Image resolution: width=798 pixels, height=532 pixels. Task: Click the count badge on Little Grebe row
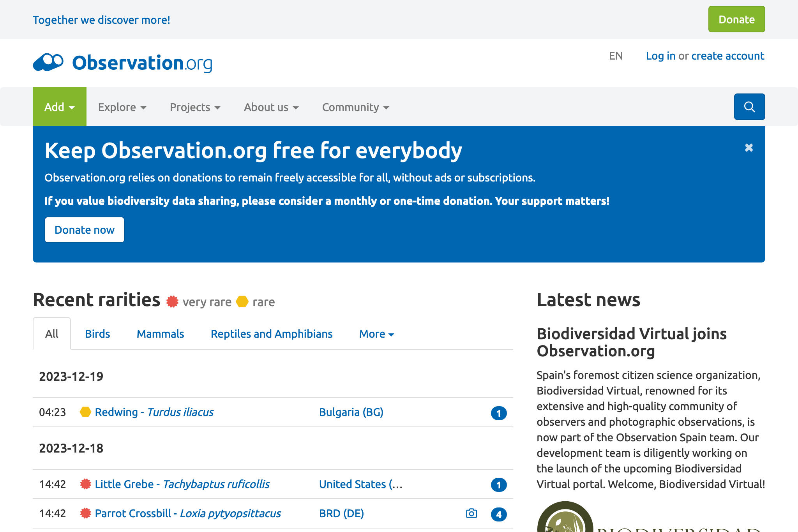point(498,484)
